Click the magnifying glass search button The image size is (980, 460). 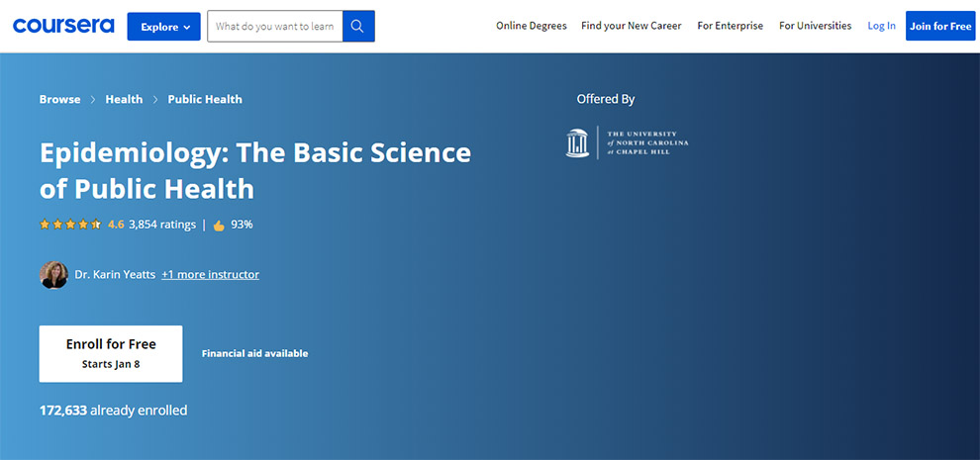[x=358, y=27]
